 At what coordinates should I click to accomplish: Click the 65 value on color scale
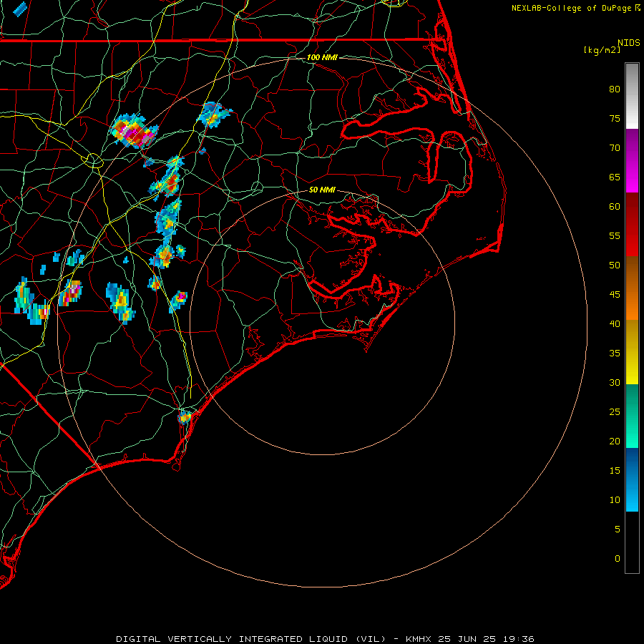point(615,177)
